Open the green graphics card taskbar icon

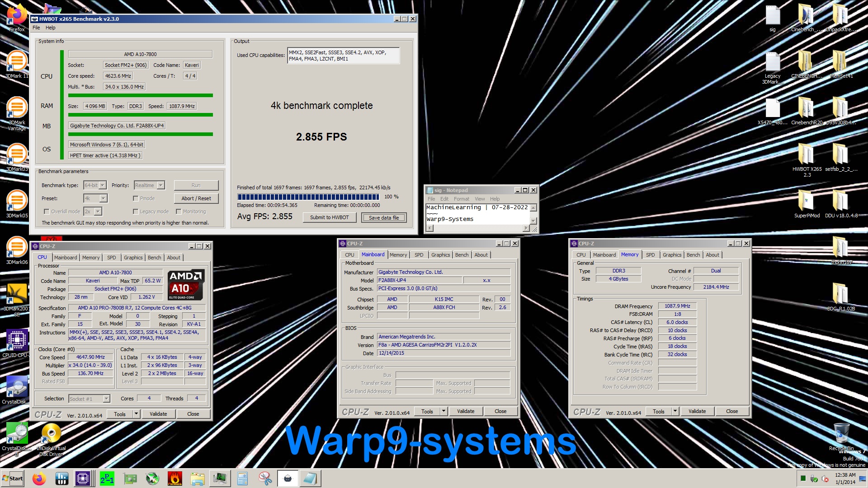coord(130,479)
